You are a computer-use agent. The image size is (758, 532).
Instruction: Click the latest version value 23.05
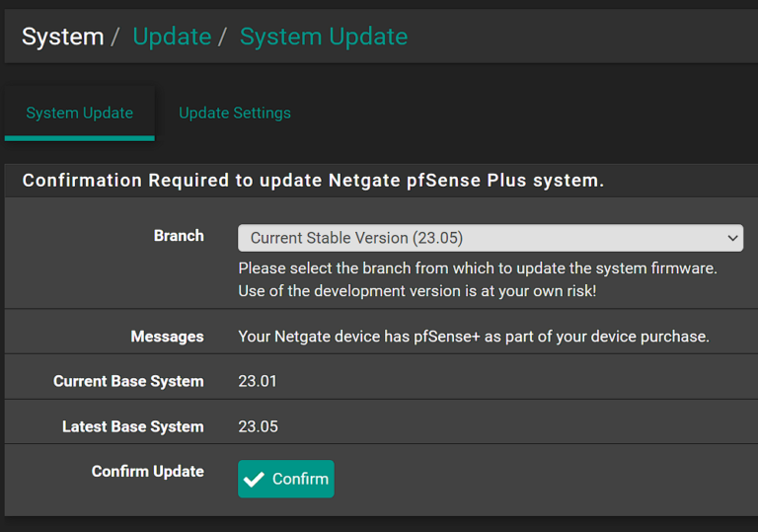258,426
